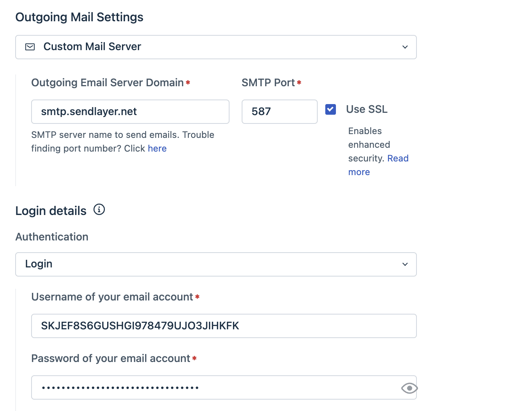Click the envelope icon beside Custom Mail Server
This screenshot has width=532, height=411.
(x=30, y=47)
